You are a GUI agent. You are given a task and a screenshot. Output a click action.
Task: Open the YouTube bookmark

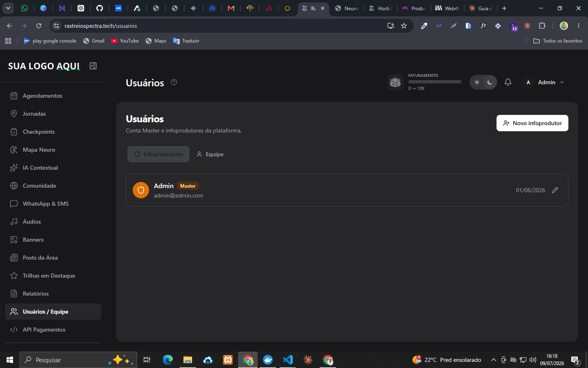point(125,41)
